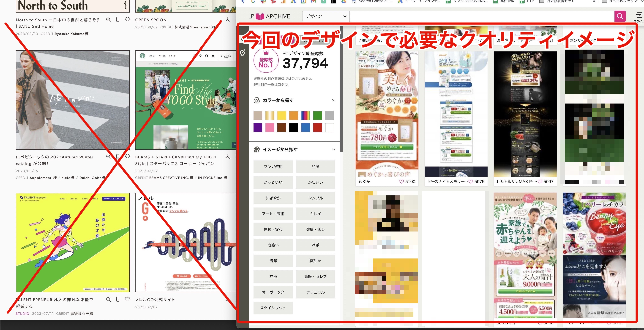Open the Search Console bookmark
Viewport: 644px width, 330px height.
click(372, 2)
